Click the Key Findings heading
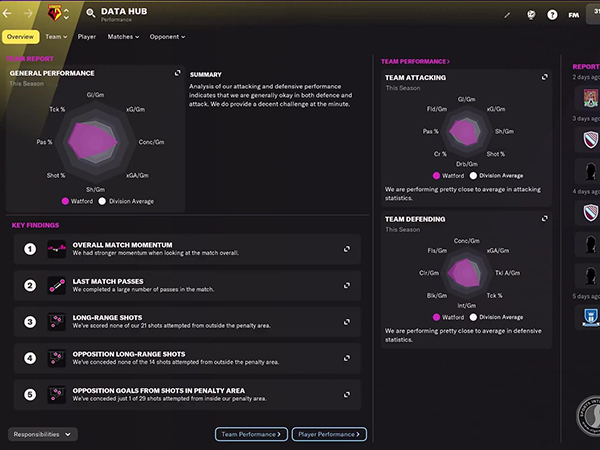The height and width of the screenshot is (450, 600). [35, 225]
